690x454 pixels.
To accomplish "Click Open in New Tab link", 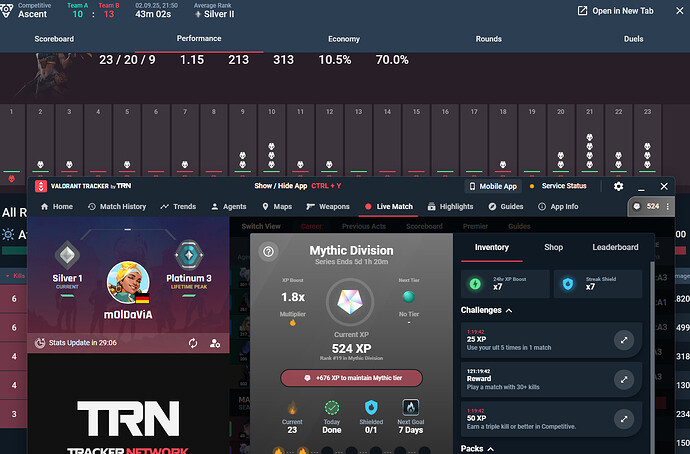I will (x=615, y=11).
